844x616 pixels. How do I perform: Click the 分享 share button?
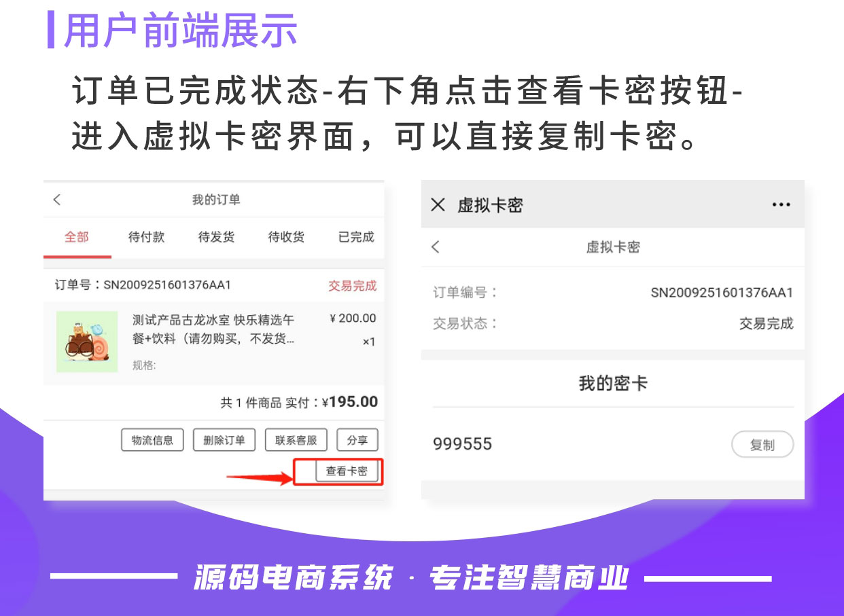tap(357, 439)
